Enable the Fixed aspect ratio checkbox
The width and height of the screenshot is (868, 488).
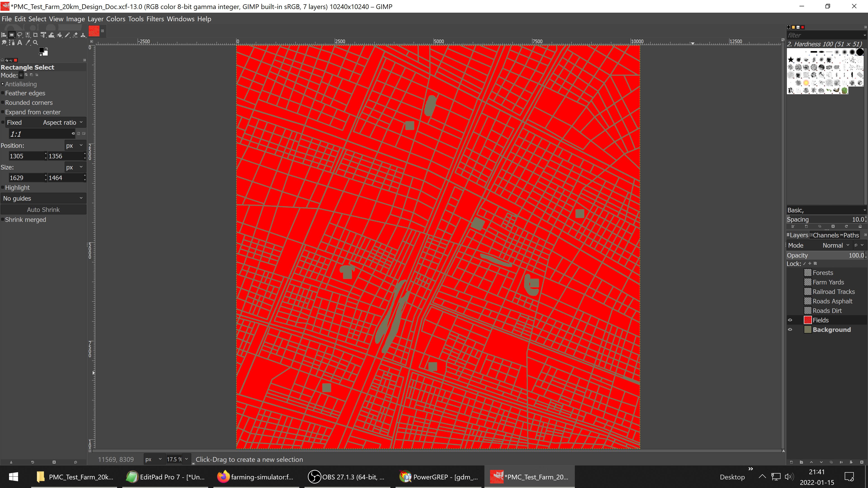[3, 122]
